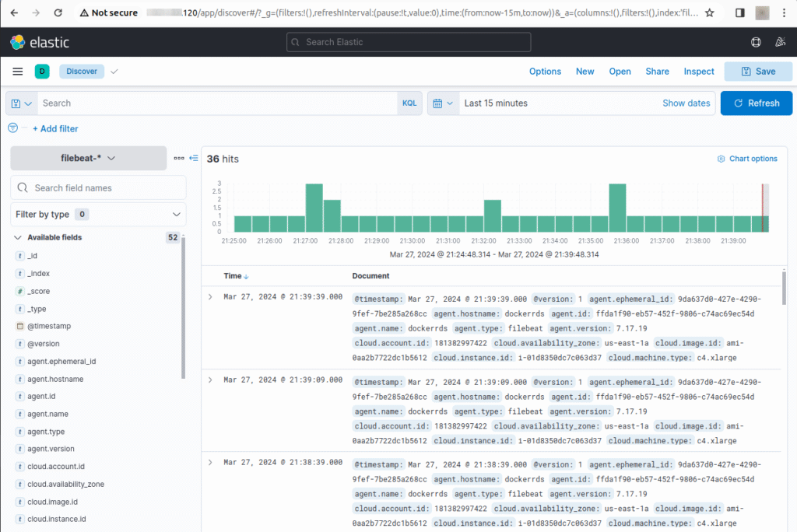
Task: Click the browser back arrow
Action: pos(14,12)
